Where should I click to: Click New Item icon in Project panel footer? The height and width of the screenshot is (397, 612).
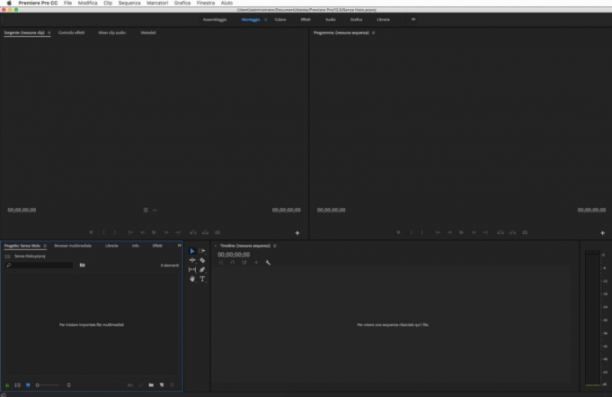(162, 385)
